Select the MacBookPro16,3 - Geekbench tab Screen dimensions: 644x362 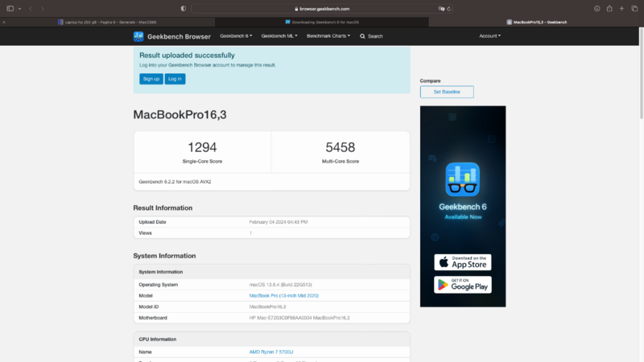point(536,23)
